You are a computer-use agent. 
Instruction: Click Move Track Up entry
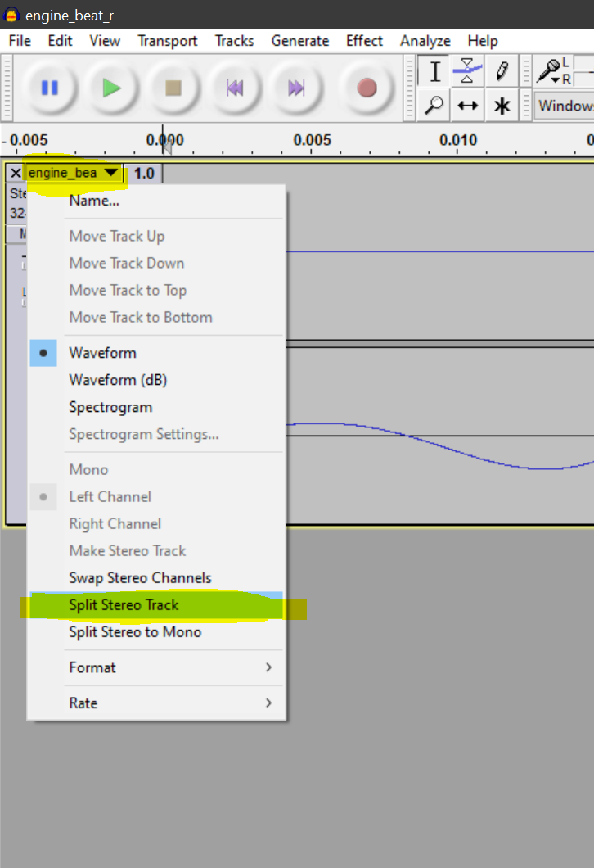click(x=156, y=237)
